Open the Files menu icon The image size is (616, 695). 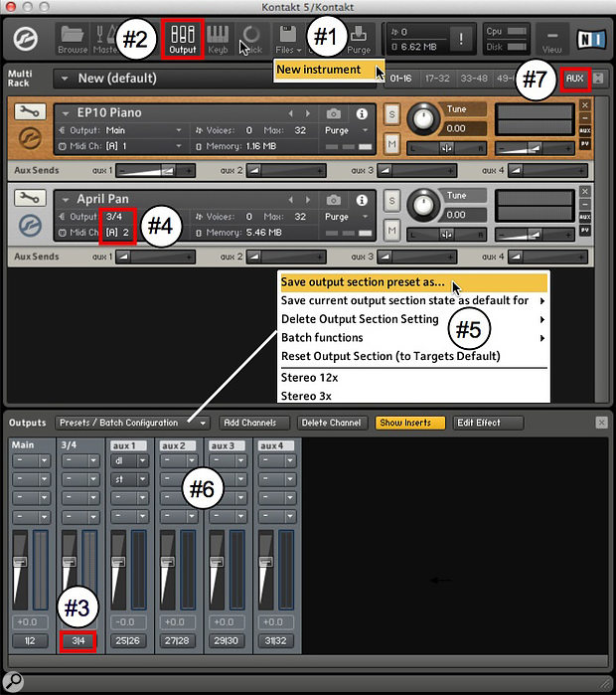tap(288, 40)
